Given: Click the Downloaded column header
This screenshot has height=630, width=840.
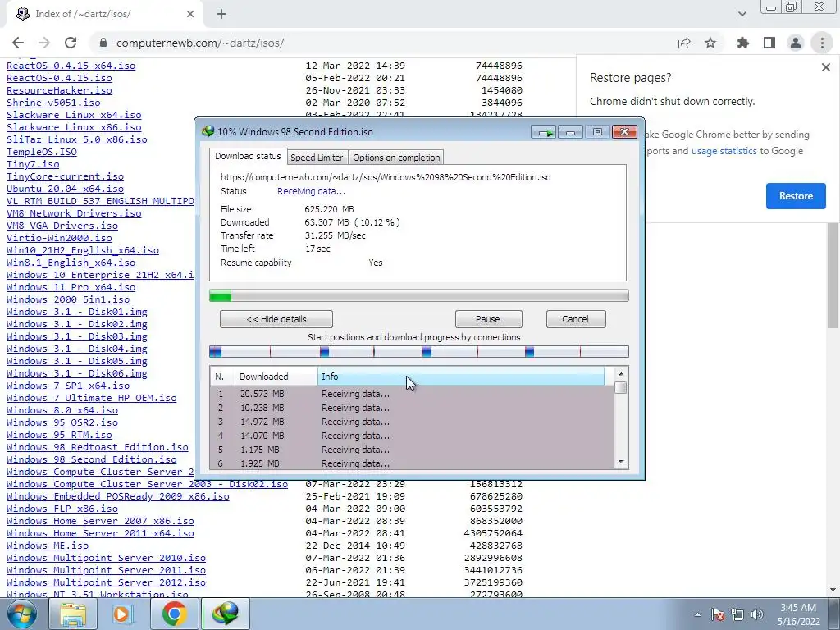Looking at the screenshot, I should click(276, 377).
